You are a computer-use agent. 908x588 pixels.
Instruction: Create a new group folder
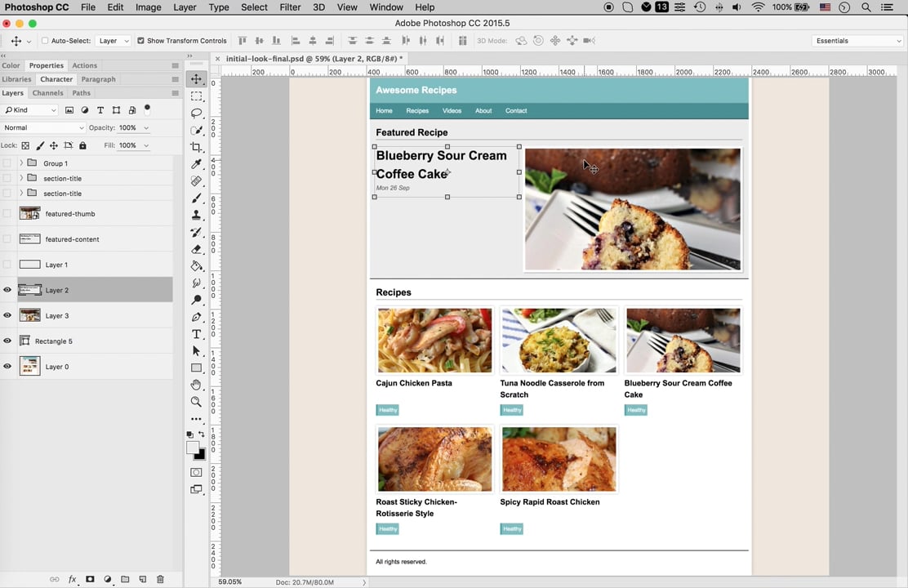[x=125, y=579]
